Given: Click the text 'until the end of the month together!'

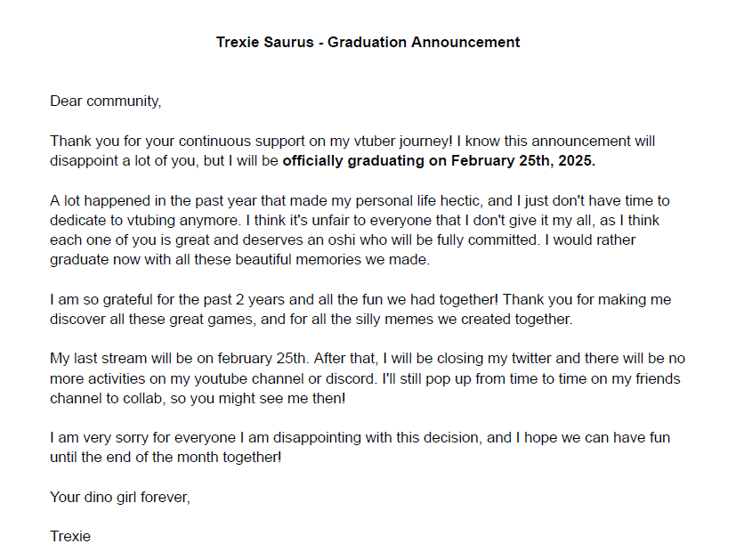Looking at the screenshot, I should 166,458.
